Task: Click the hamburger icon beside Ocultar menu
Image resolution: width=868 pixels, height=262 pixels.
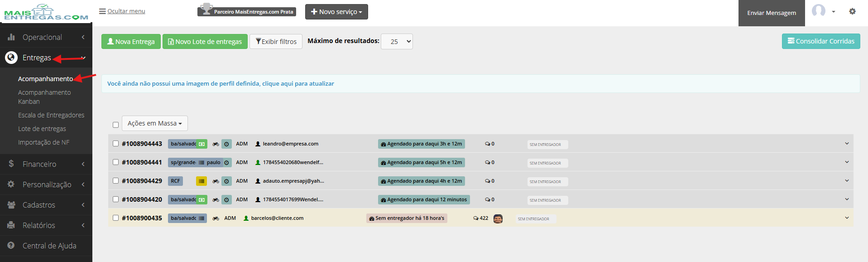Action: click(x=102, y=11)
